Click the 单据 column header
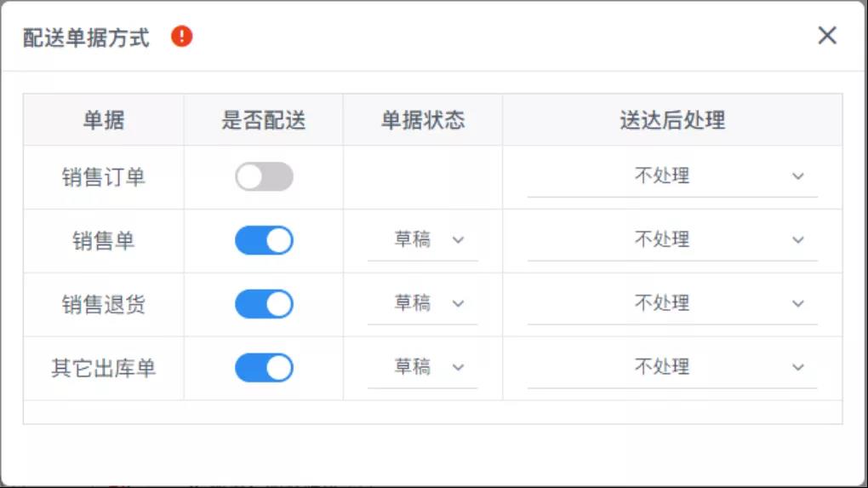Viewport: 868px width, 488px height. (104, 120)
